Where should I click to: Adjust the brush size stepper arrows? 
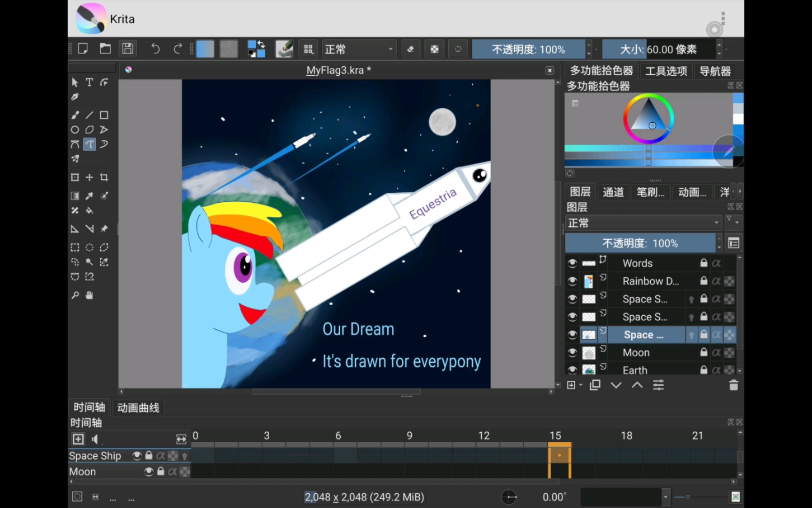[x=719, y=49]
